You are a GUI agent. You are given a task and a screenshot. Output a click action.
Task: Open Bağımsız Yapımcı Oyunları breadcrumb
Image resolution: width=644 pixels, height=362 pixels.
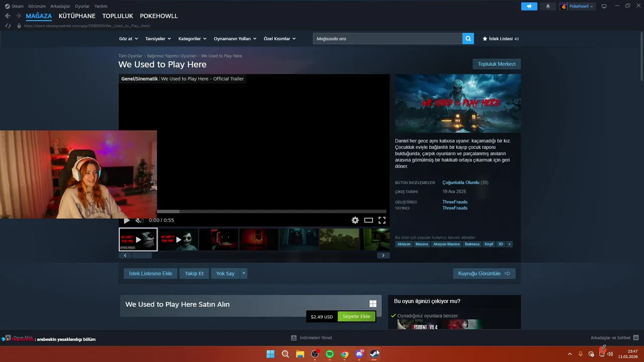pyautogui.click(x=172, y=56)
